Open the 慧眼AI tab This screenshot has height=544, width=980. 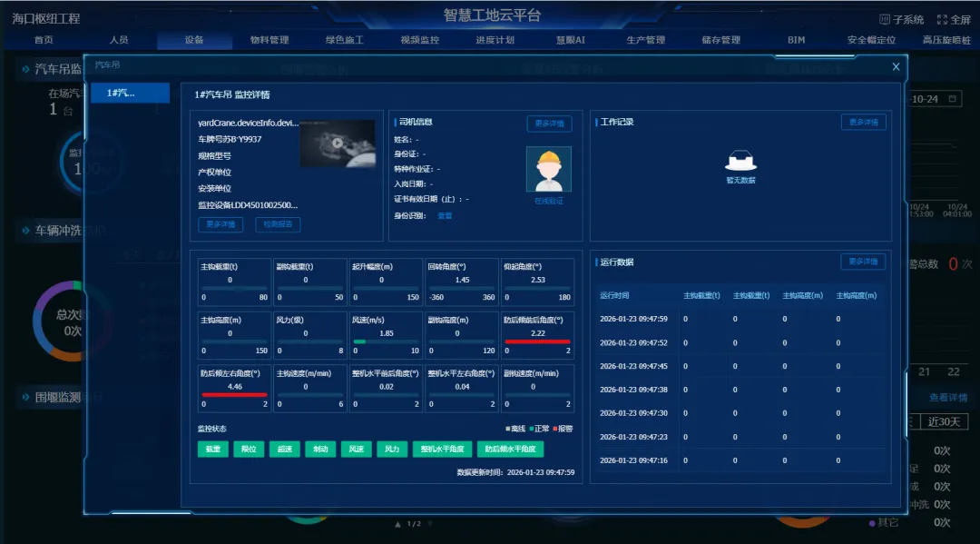point(571,39)
